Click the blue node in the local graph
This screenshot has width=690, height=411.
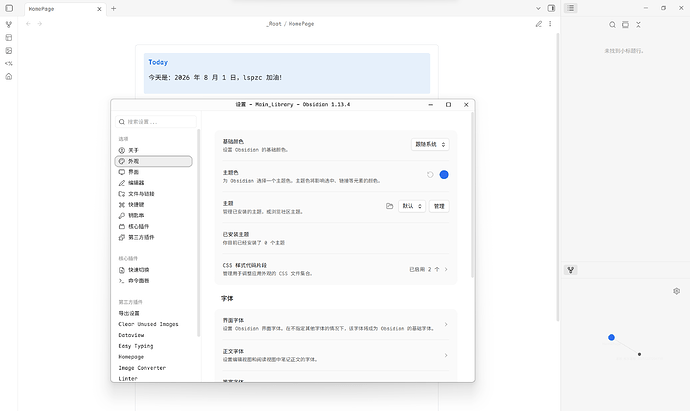[611, 338]
